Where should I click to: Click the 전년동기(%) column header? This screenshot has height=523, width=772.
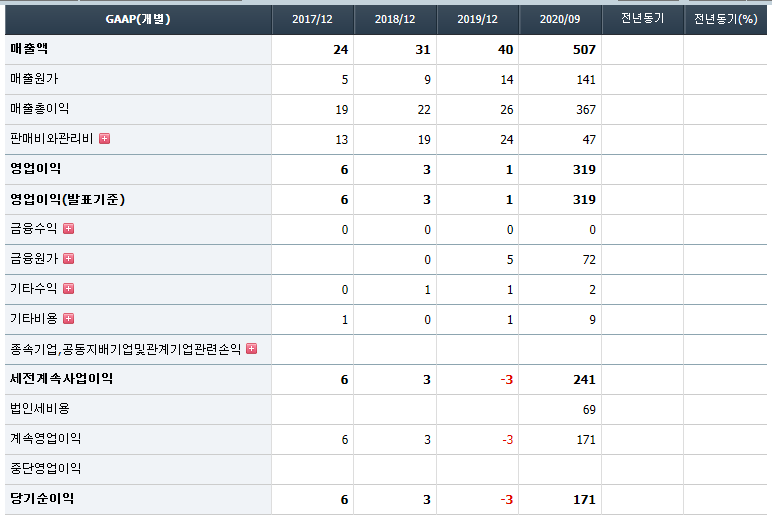725,20
